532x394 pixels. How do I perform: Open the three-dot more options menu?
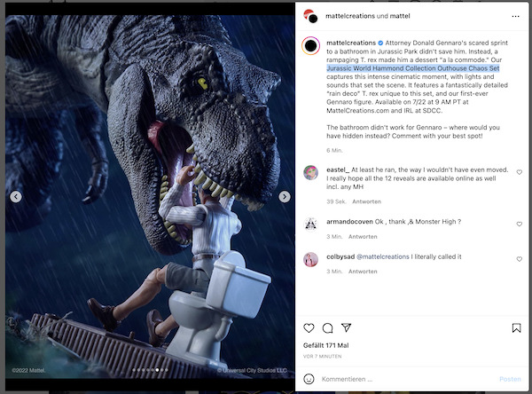(x=515, y=16)
